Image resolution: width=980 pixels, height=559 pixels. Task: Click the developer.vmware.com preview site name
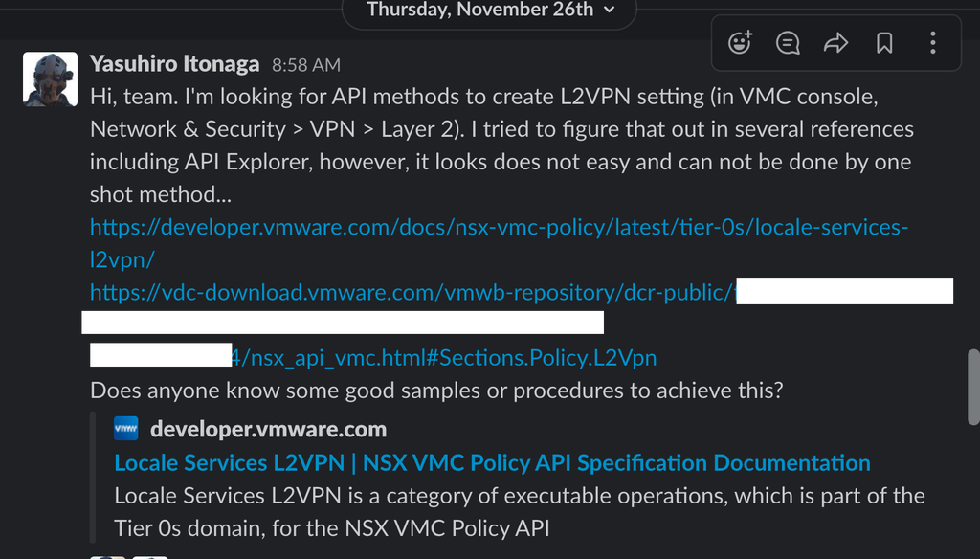click(x=268, y=429)
